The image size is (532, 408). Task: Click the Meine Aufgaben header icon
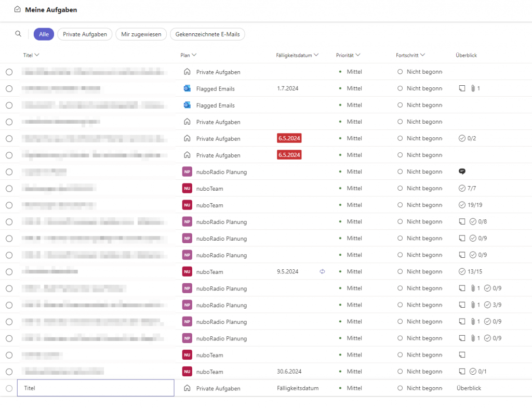pos(17,9)
